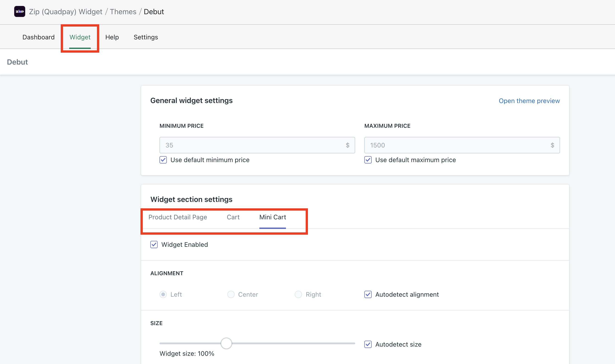Go to the Settings tab
Screen dimensions: 615x364
click(x=146, y=37)
